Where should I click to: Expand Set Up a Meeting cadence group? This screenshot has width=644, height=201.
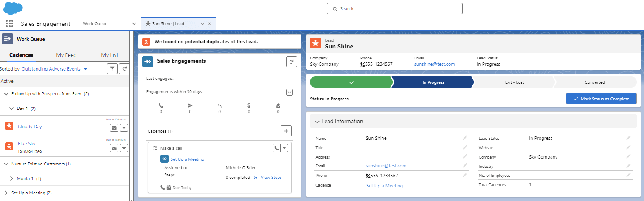coord(6,193)
